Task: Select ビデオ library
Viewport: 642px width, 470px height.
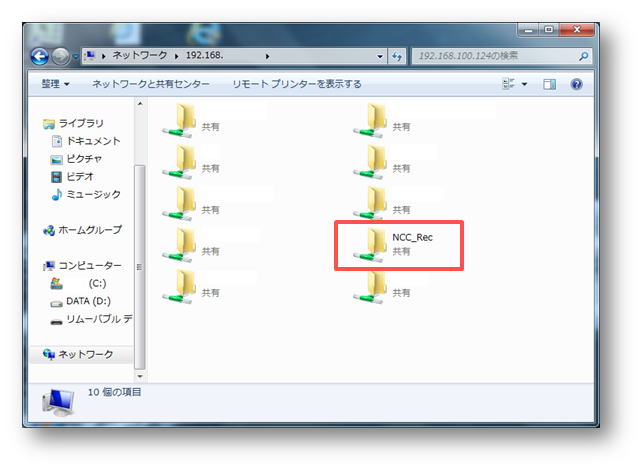Action: (80, 176)
